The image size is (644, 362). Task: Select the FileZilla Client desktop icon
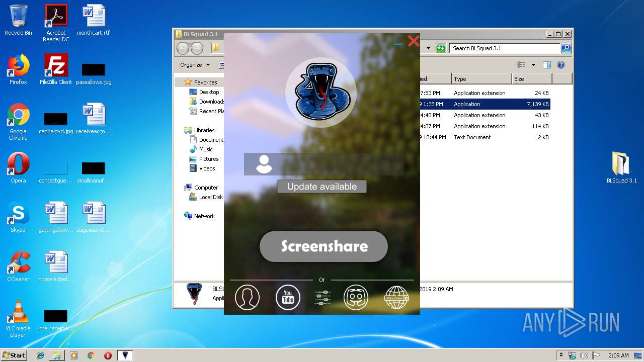pos(56,69)
